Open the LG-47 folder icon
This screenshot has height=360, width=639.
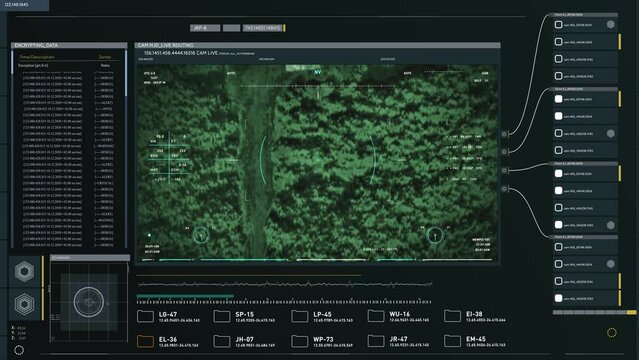(x=145, y=316)
